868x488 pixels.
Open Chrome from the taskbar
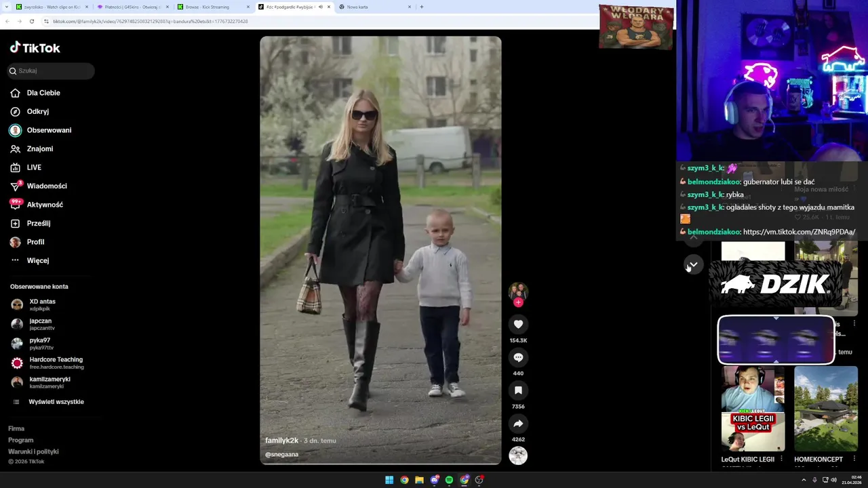404,480
